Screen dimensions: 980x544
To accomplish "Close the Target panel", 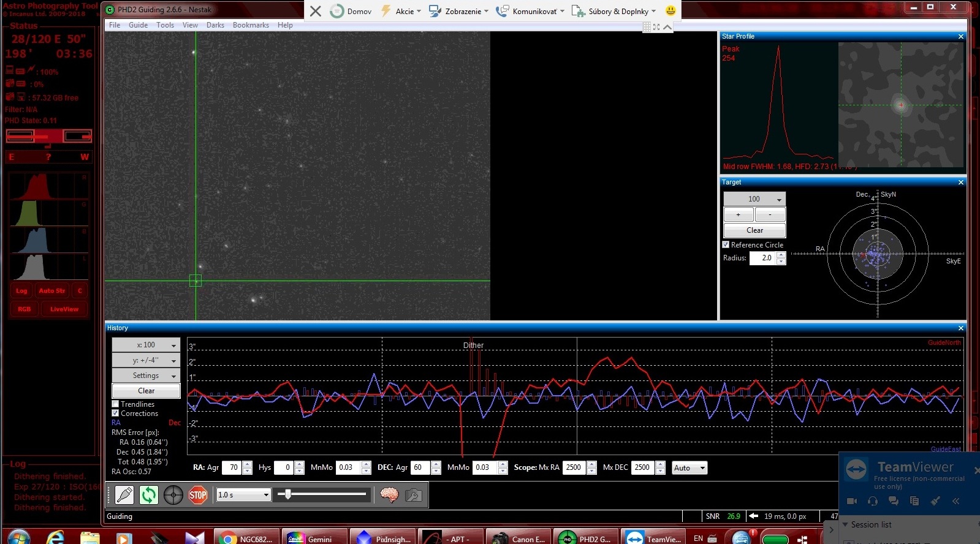I will (961, 183).
